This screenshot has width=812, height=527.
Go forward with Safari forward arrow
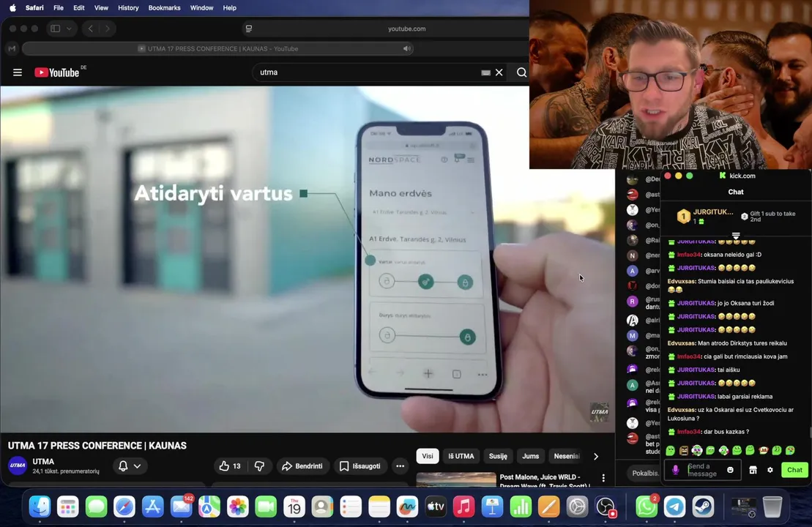click(x=107, y=29)
